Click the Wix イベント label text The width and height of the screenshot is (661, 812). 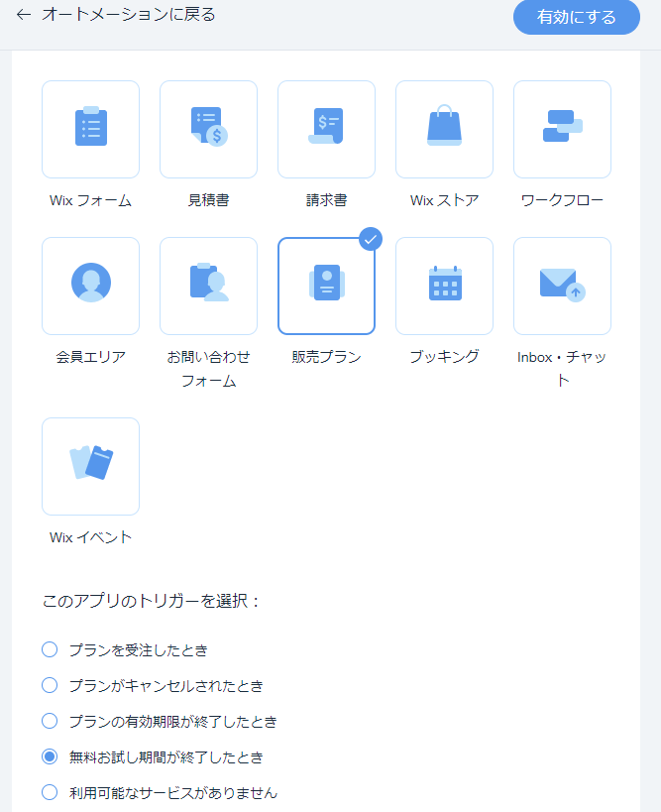[x=90, y=537]
